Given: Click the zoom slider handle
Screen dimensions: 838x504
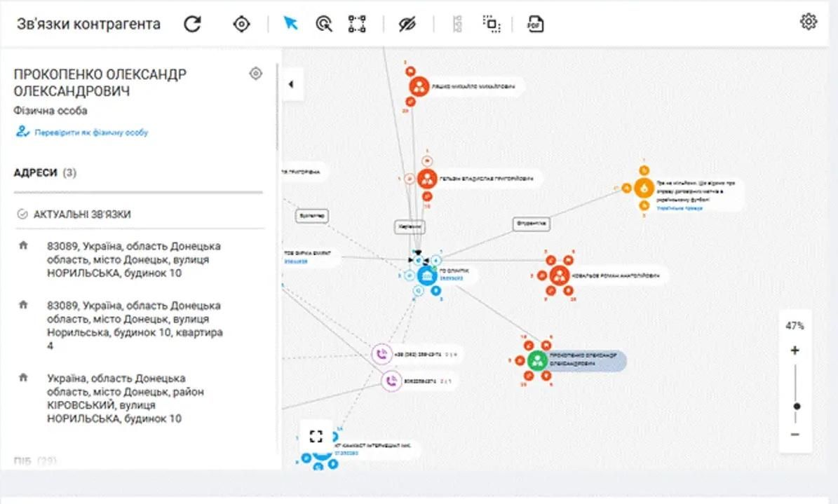Looking at the screenshot, I should [797, 406].
